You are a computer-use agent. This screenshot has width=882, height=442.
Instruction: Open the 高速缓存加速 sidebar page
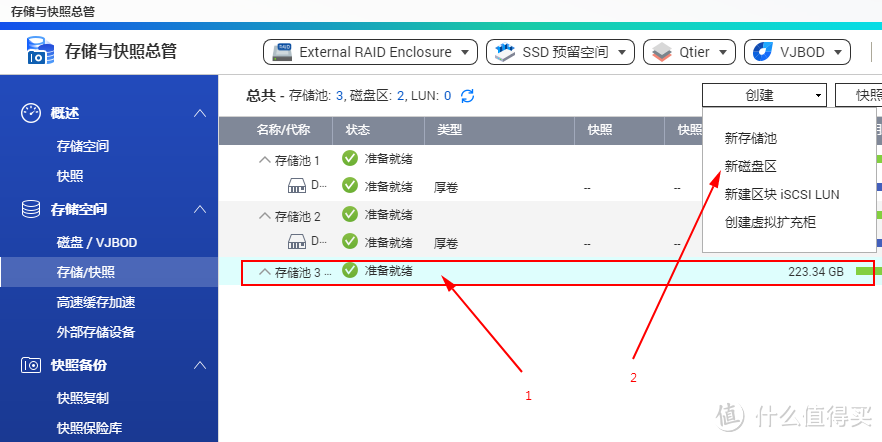coord(96,303)
